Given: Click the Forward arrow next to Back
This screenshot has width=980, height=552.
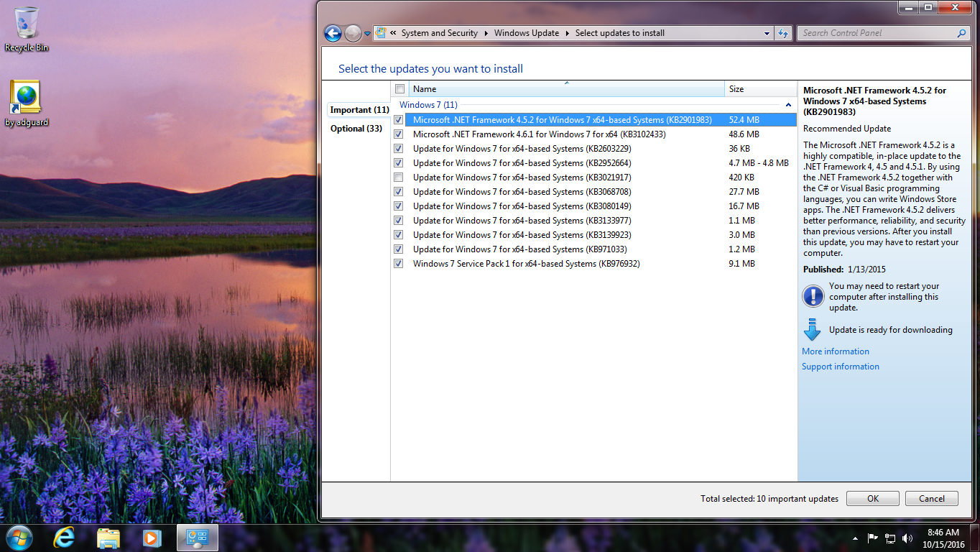Looking at the screenshot, I should pos(353,33).
